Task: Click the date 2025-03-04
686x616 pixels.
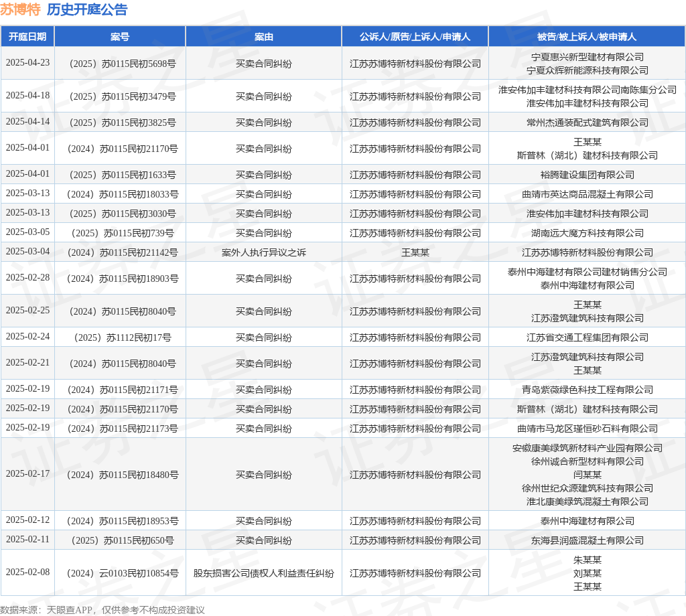Action: click(27, 251)
